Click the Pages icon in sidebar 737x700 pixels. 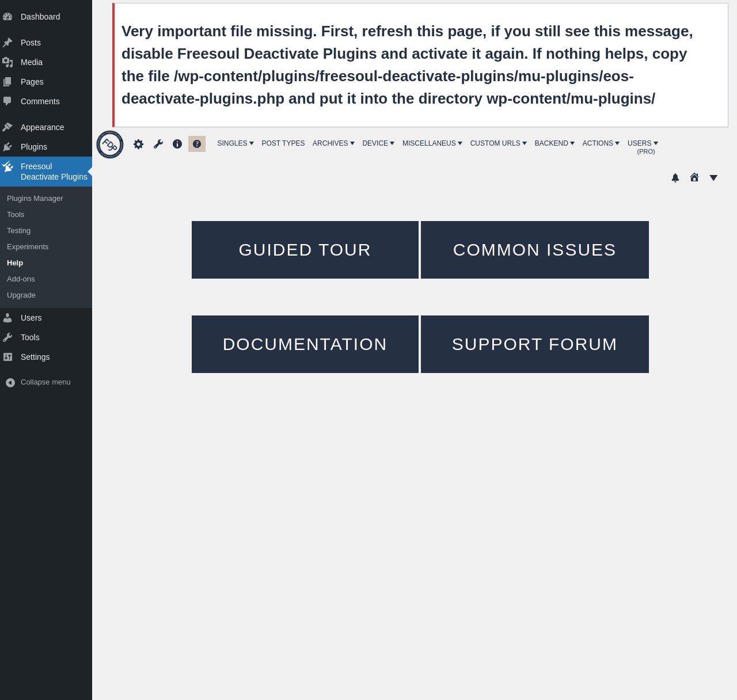coord(7,82)
